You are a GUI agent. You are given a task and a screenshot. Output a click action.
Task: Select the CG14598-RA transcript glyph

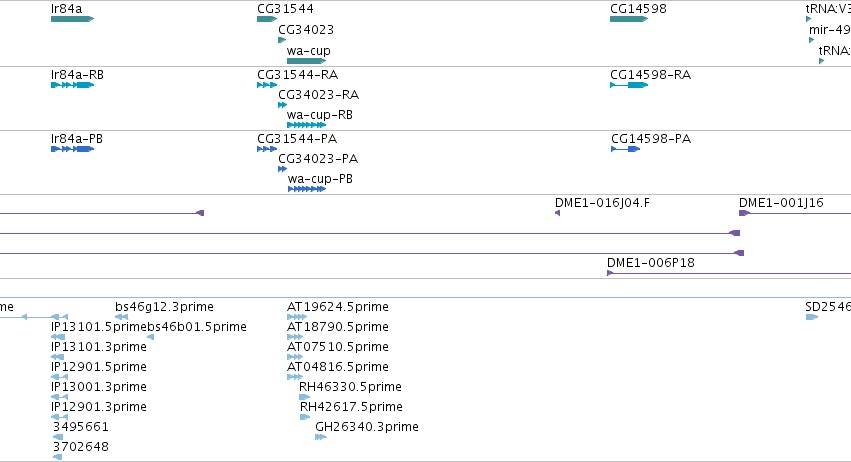(x=629, y=85)
